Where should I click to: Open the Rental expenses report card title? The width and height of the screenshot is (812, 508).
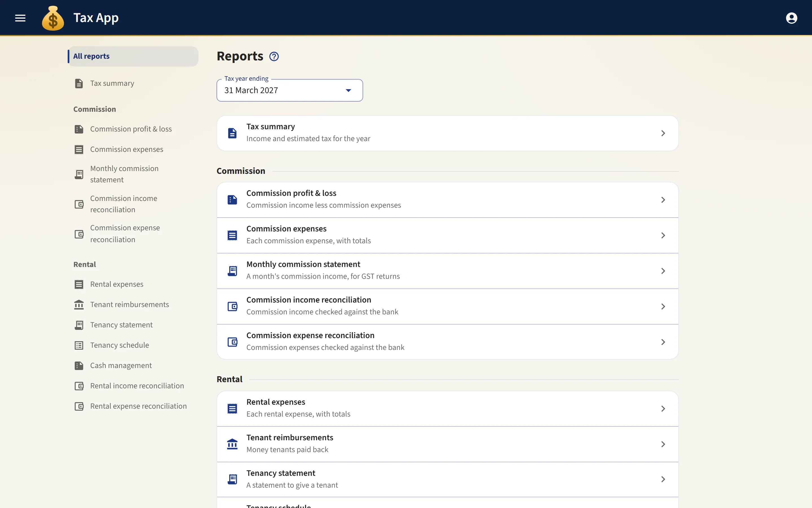(x=276, y=402)
